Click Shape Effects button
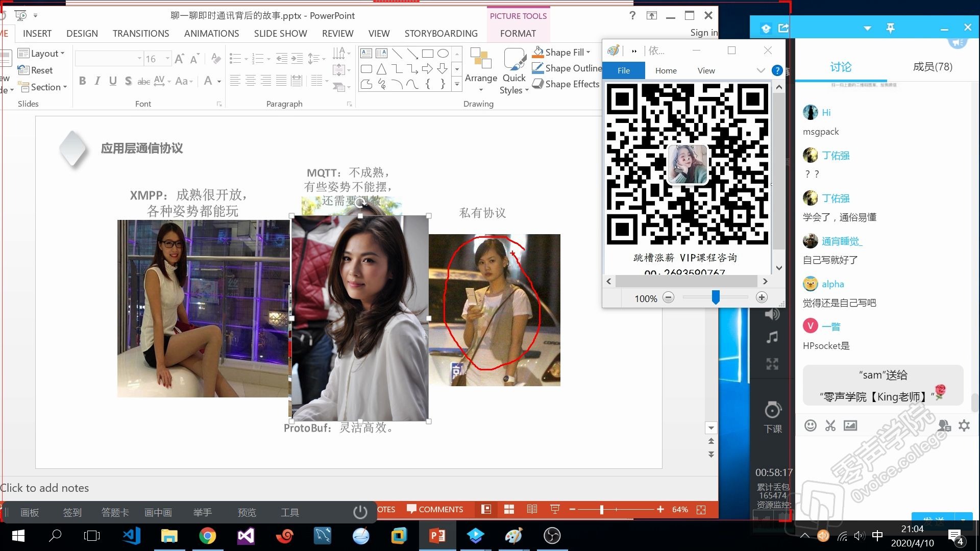 click(566, 84)
